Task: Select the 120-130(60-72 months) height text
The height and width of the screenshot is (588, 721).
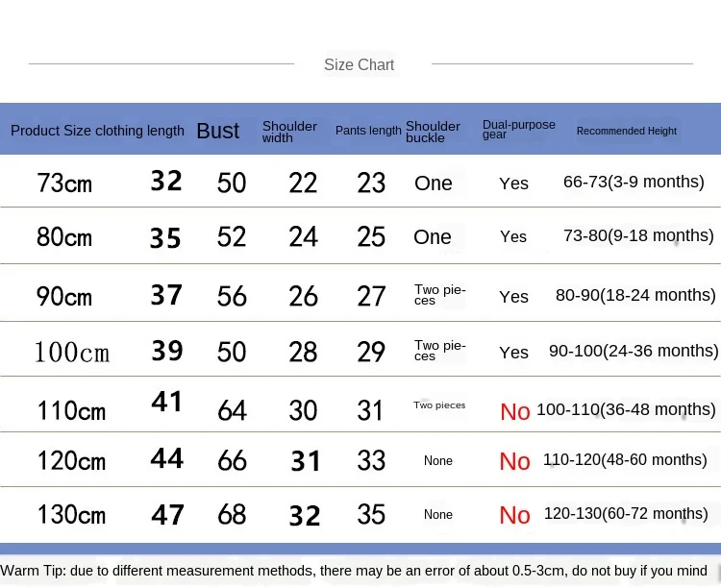Action: [x=626, y=513]
